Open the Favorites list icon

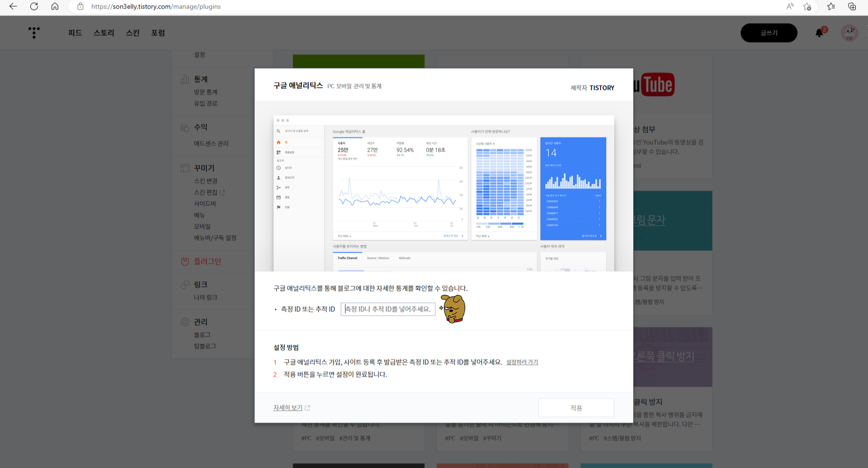[831, 7]
